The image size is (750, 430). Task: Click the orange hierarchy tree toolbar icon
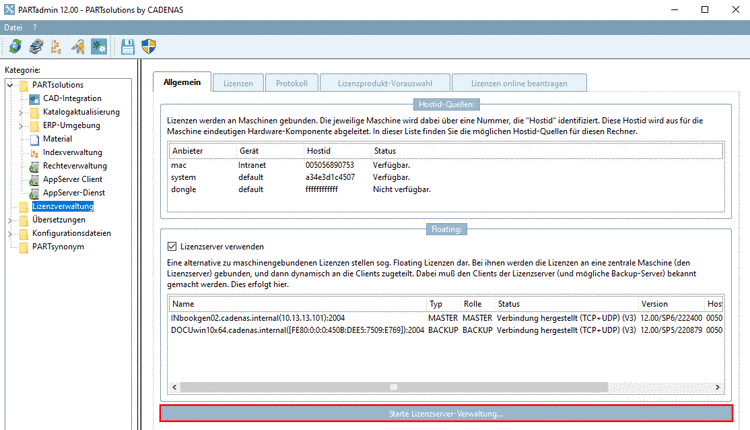click(x=56, y=46)
